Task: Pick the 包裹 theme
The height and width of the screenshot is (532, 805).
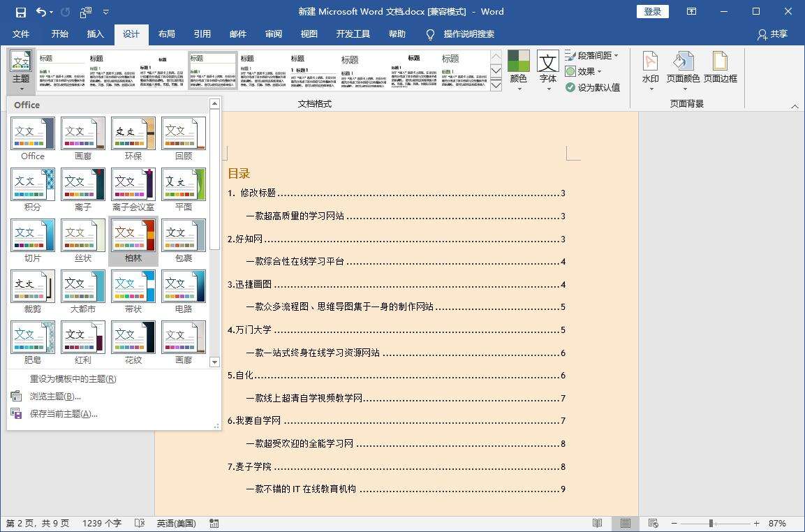Action: point(184,240)
